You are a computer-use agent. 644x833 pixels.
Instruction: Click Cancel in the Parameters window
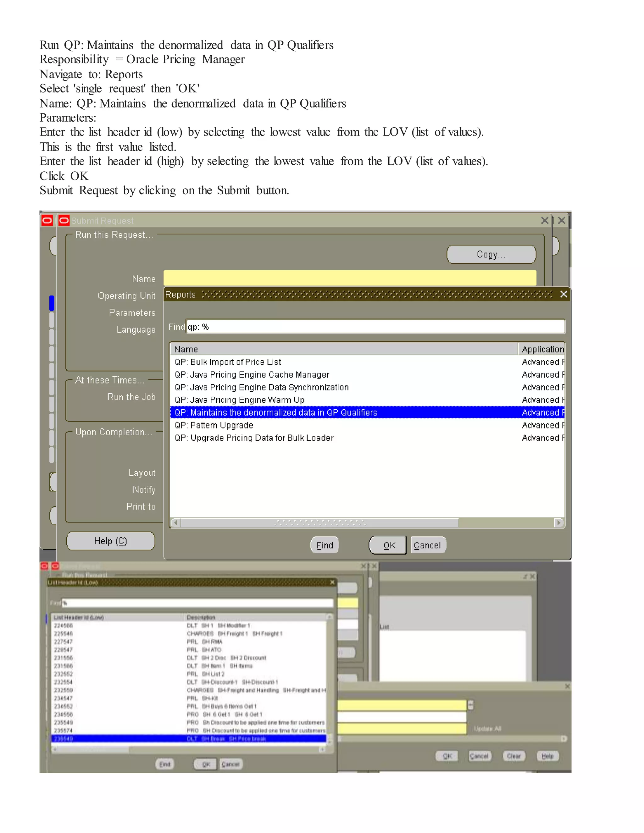[x=479, y=756]
